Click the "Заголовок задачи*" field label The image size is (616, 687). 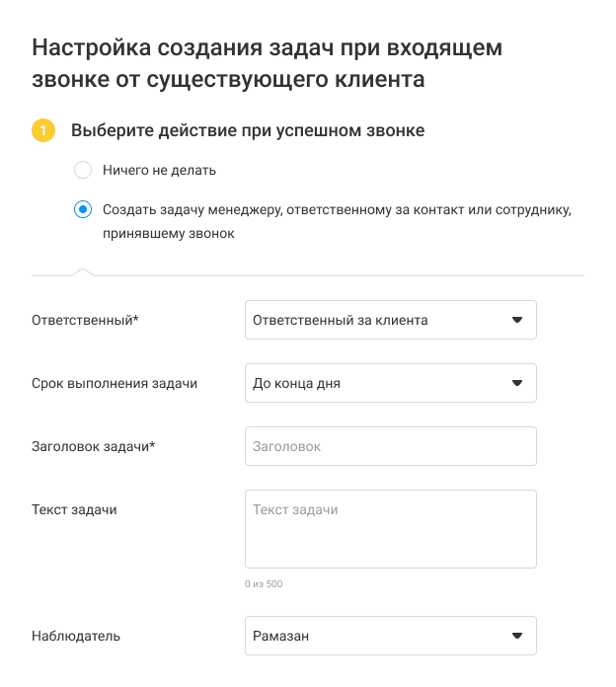94,446
